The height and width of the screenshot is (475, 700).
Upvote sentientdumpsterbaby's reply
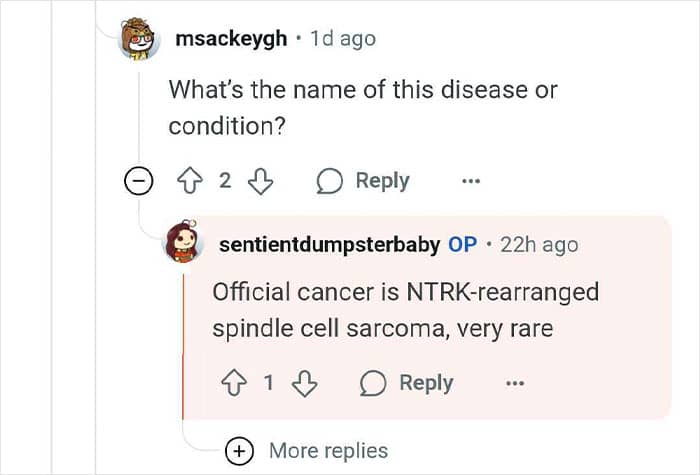point(235,383)
